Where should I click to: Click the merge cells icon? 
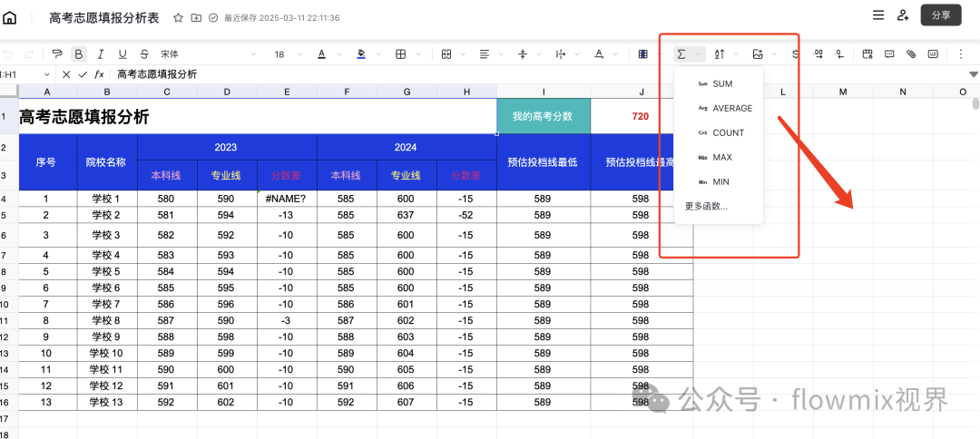[446, 54]
